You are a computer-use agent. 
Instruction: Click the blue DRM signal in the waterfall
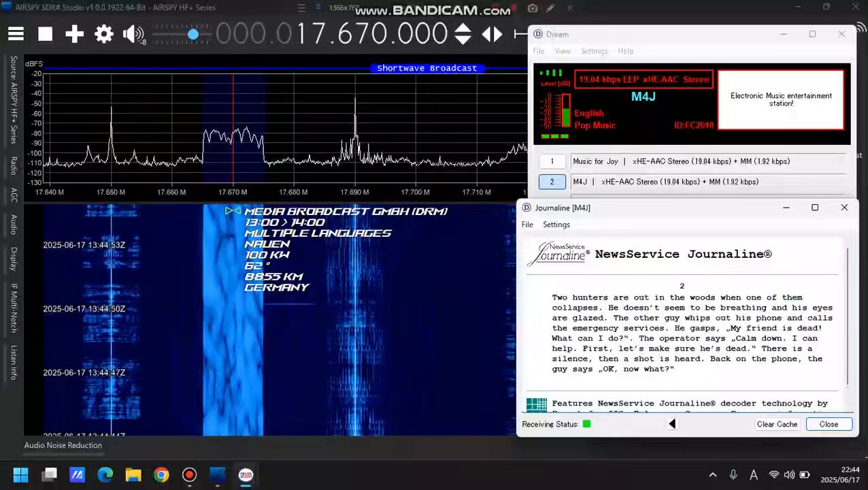pyautogui.click(x=233, y=320)
